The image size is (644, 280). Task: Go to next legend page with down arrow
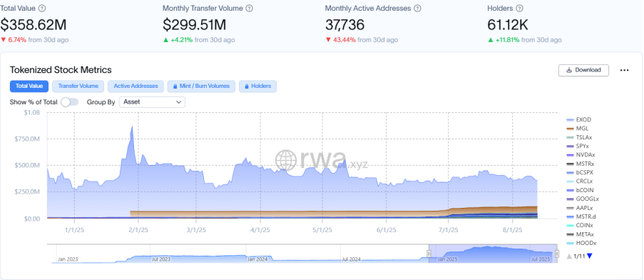click(590, 256)
